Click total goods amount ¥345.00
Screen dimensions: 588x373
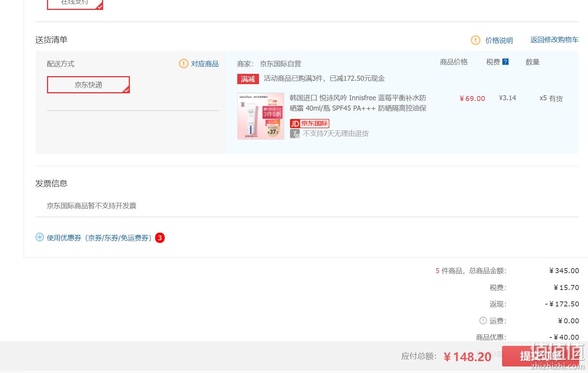tap(564, 271)
